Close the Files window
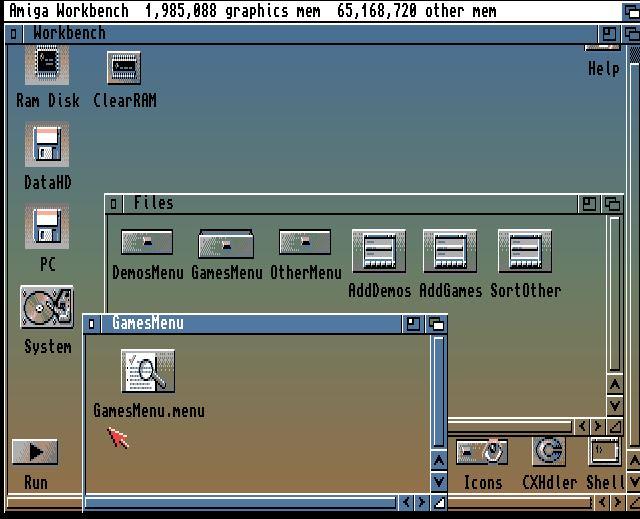 113,204
